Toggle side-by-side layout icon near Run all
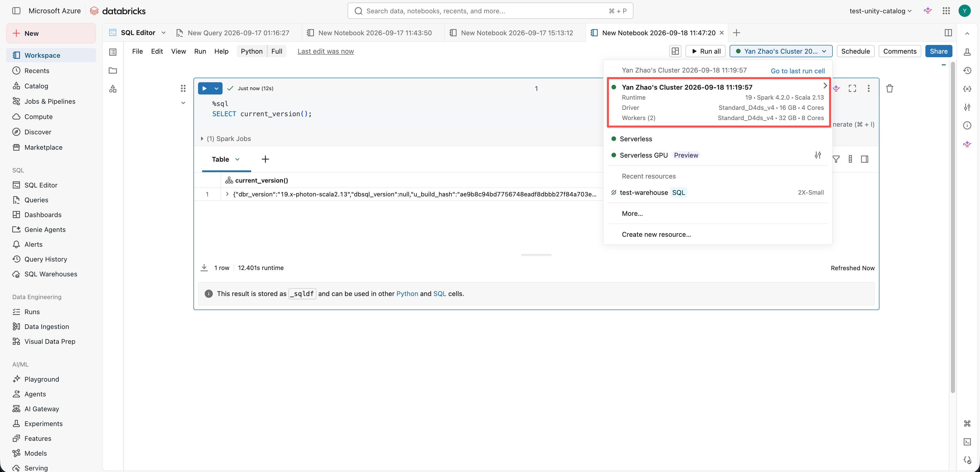 point(675,51)
